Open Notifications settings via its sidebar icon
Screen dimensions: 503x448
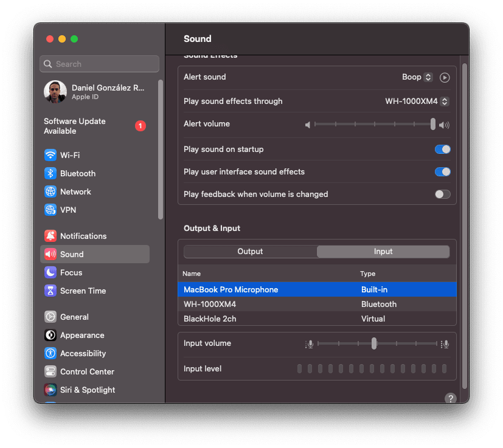pyautogui.click(x=52, y=236)
